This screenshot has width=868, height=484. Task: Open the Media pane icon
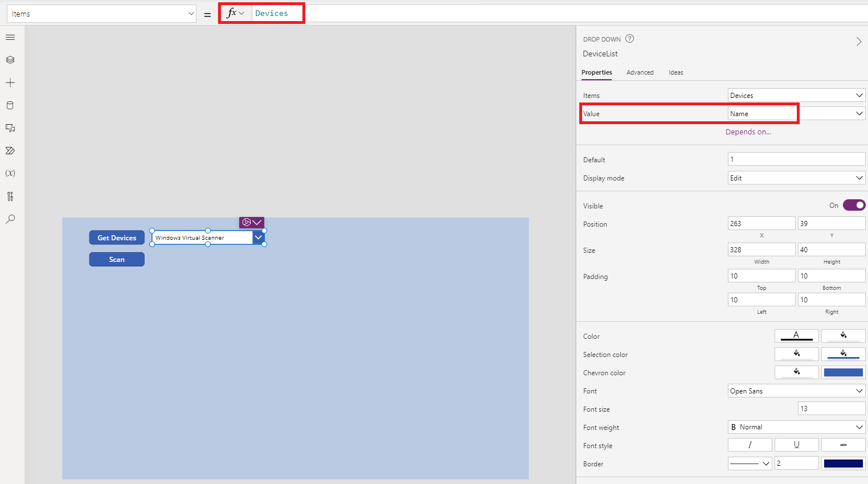(x=10, y=128)
